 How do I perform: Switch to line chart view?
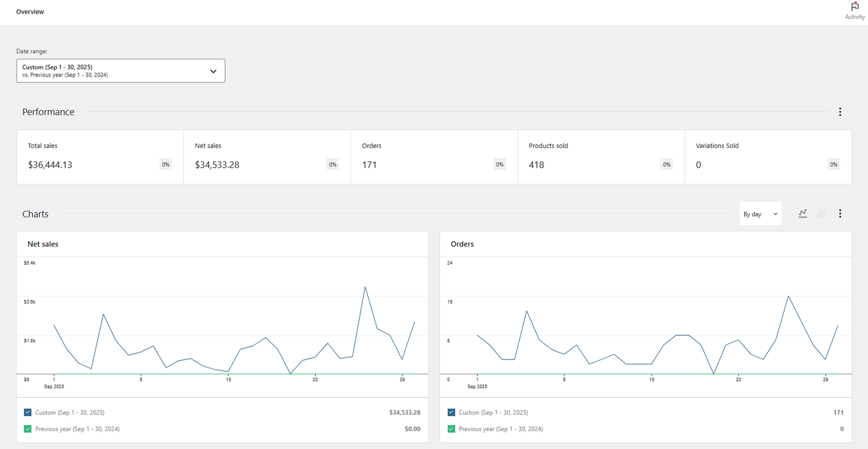point(803,214)
